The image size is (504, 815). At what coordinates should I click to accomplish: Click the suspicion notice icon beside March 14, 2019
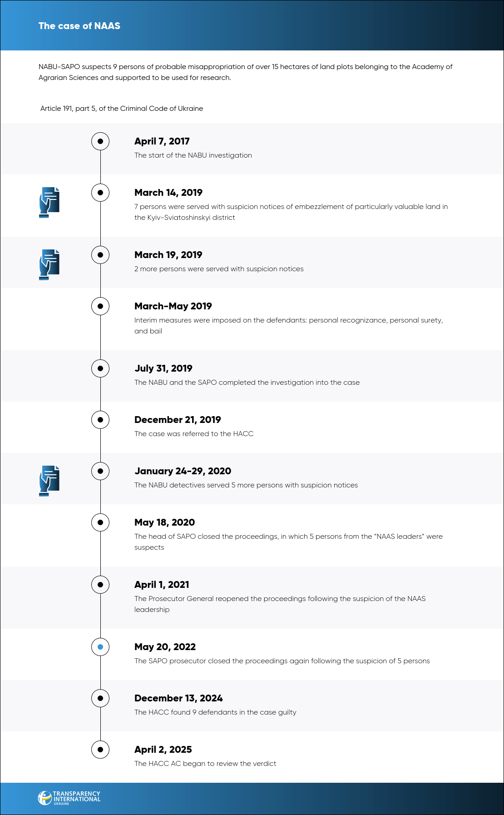click(x=49, y=202)
